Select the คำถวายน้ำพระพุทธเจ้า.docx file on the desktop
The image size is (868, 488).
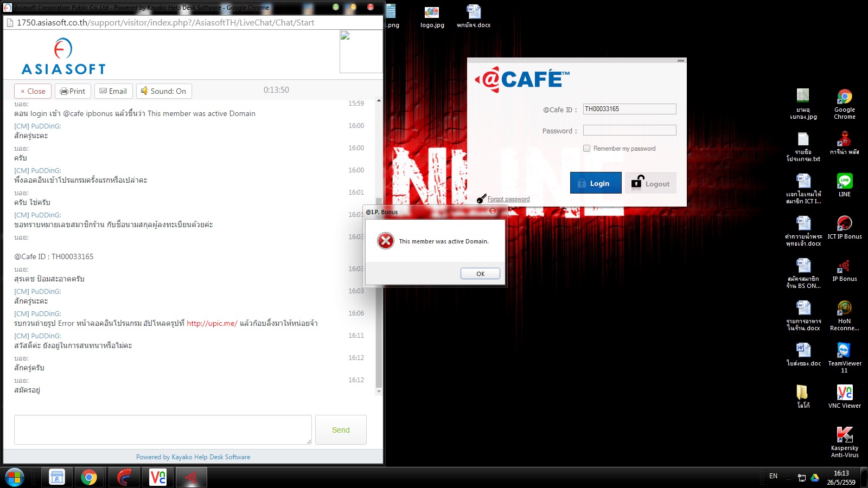803,231
